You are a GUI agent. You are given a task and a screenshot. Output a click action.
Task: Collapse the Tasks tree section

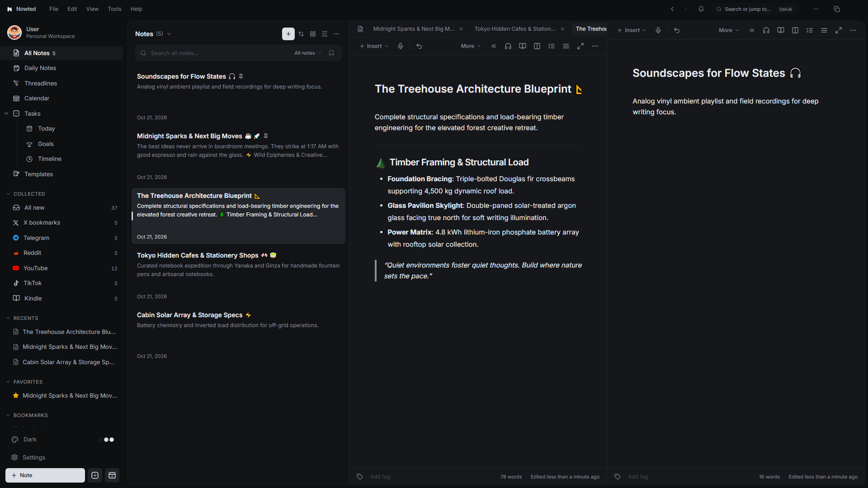tap(6, 113)
